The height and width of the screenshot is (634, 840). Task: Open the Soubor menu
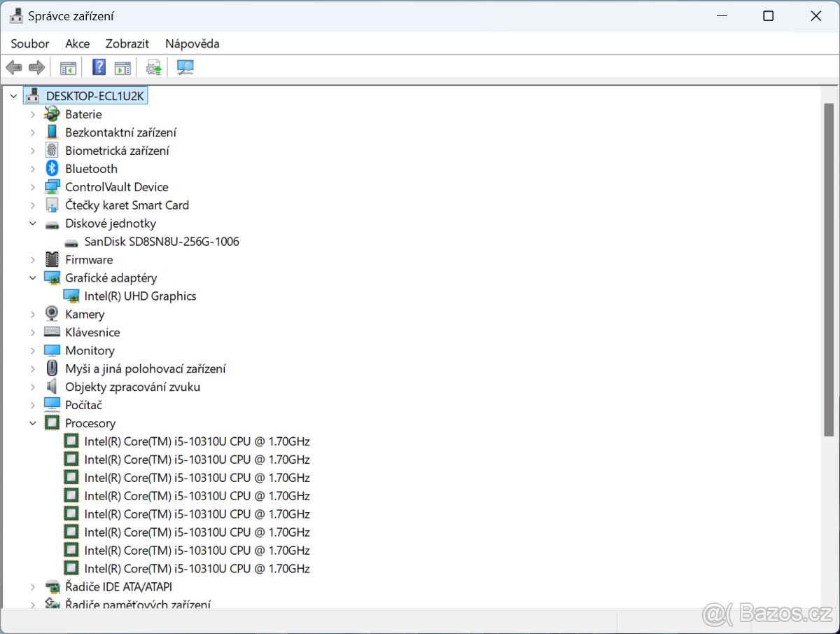click(29, 43)
